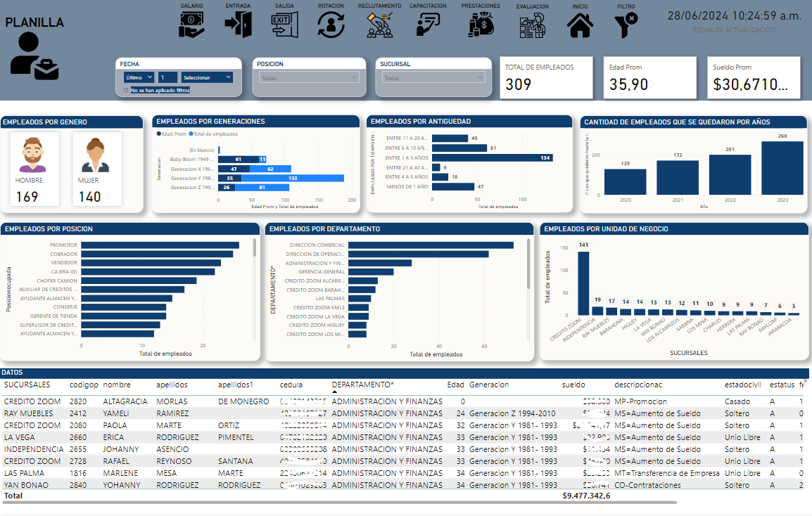812x516 pixels.
Task: Open the Prestaciones money bags icon
Action: [481, 25]
